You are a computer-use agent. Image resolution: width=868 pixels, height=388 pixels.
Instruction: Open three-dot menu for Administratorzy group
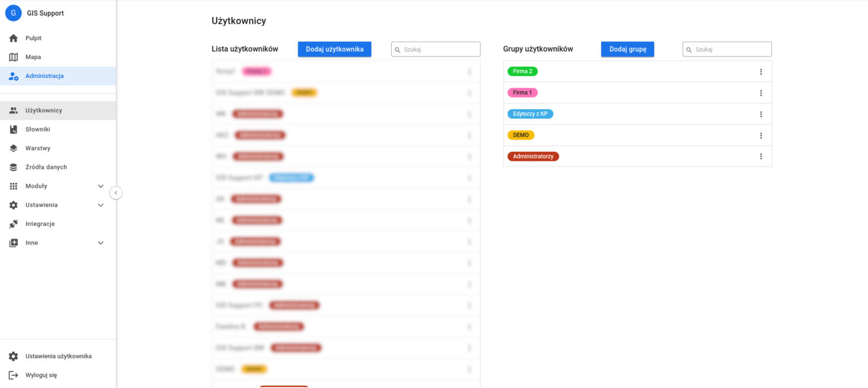[761, 156]
